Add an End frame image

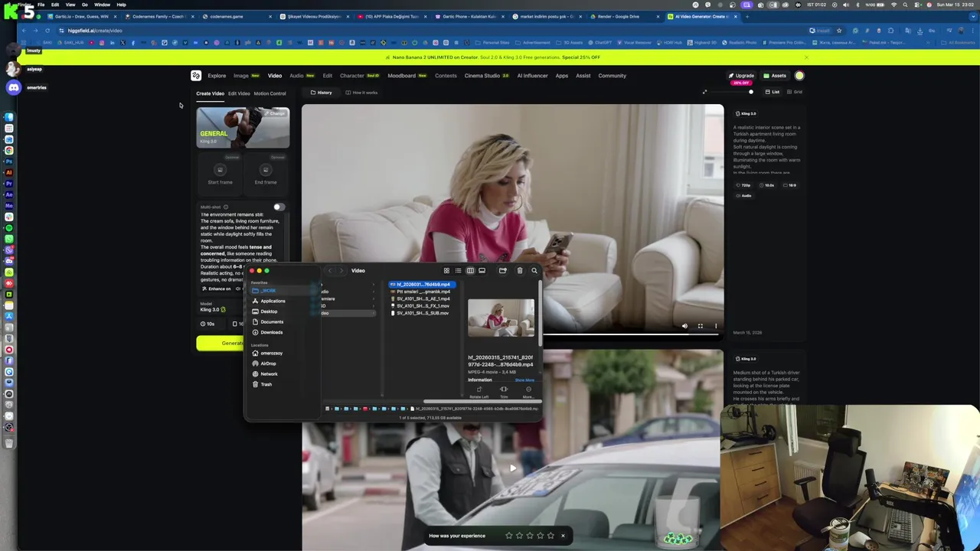click(x=266, y=173)
